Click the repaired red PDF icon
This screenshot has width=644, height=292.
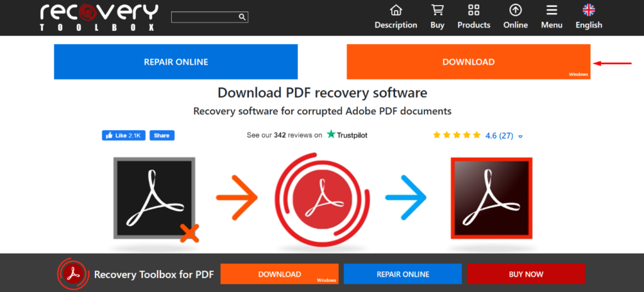click(491, 198)
